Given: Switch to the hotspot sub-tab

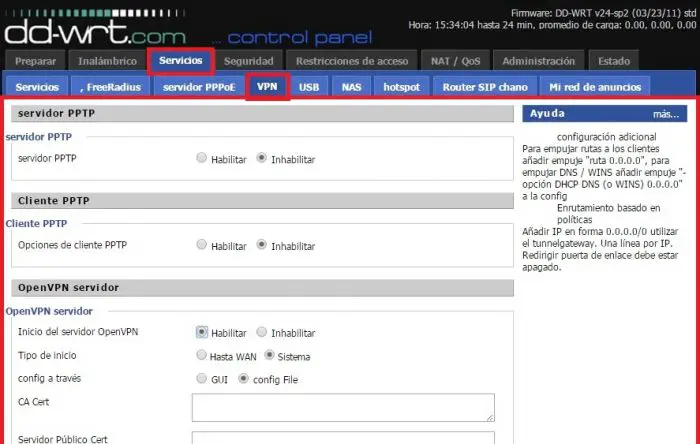Looking at the screenshot, I should (x=401, y=87).
